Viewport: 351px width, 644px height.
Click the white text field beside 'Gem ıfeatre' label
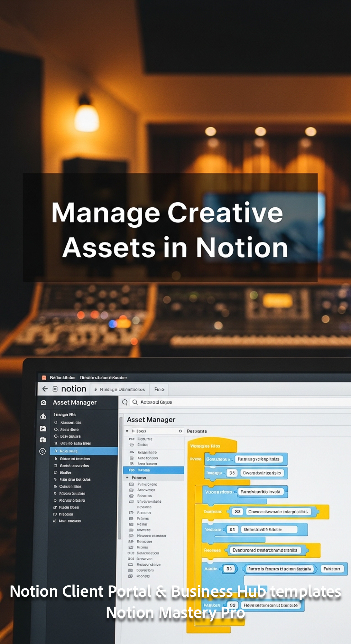[259, 459]
